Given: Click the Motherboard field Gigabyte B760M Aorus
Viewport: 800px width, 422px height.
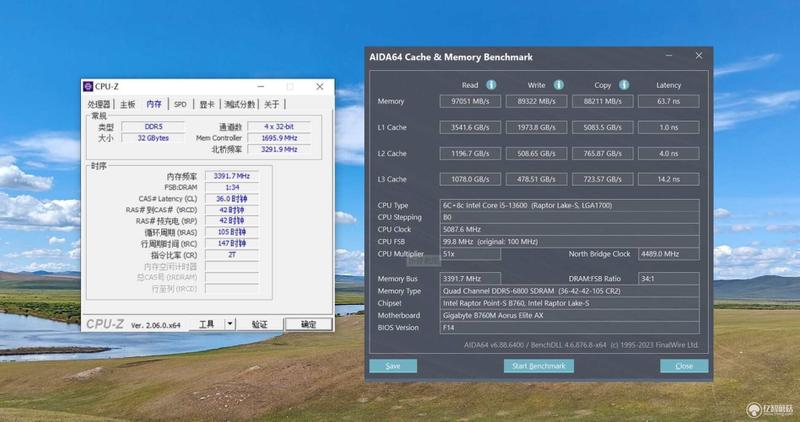Looking at the screenshot, I should click(x=569, y=315).
